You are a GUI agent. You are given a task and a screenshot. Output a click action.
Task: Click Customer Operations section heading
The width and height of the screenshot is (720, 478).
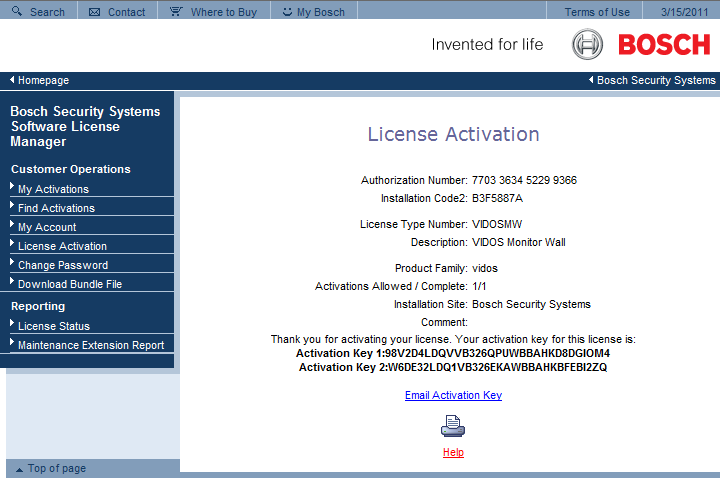tap(71, 169)
